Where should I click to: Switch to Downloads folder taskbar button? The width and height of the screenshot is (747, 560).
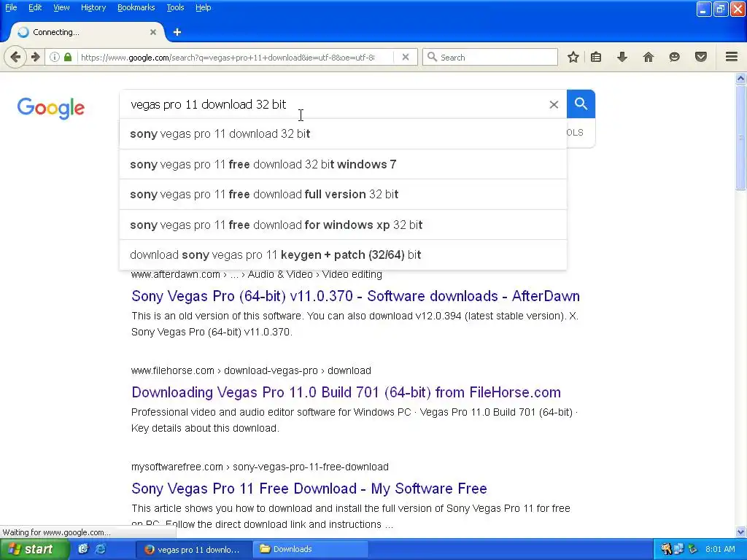click(309, 549)
